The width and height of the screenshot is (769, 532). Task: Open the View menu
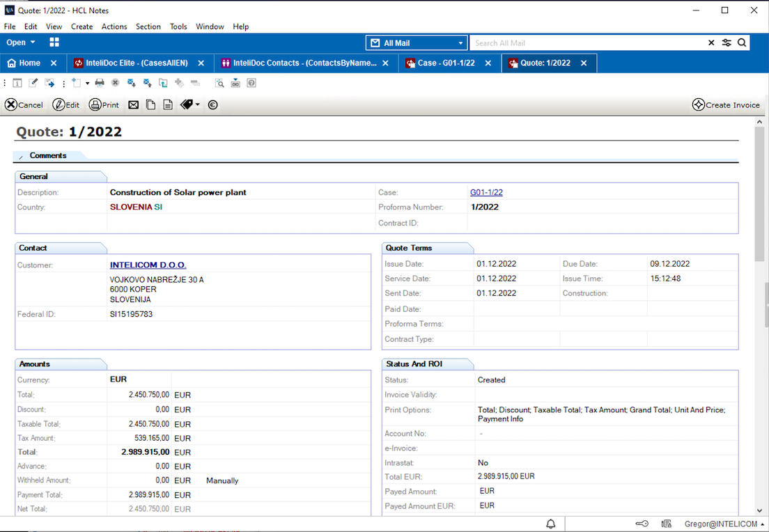pyautogui.click(x=54, y=26)
